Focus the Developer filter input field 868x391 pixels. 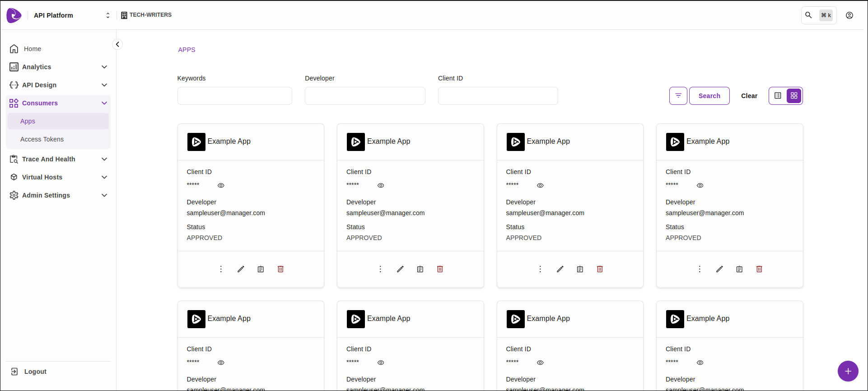coord(365,96)
